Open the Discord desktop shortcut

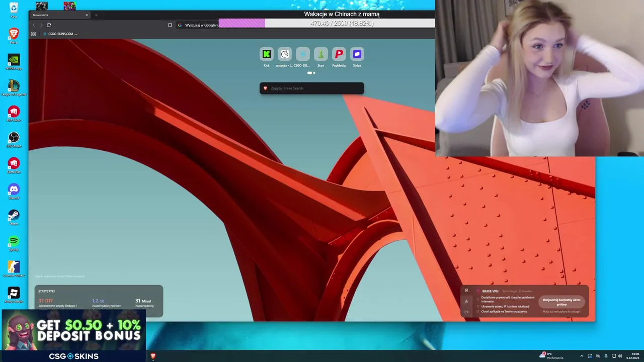pyautogui.click(x=14, y=191)
